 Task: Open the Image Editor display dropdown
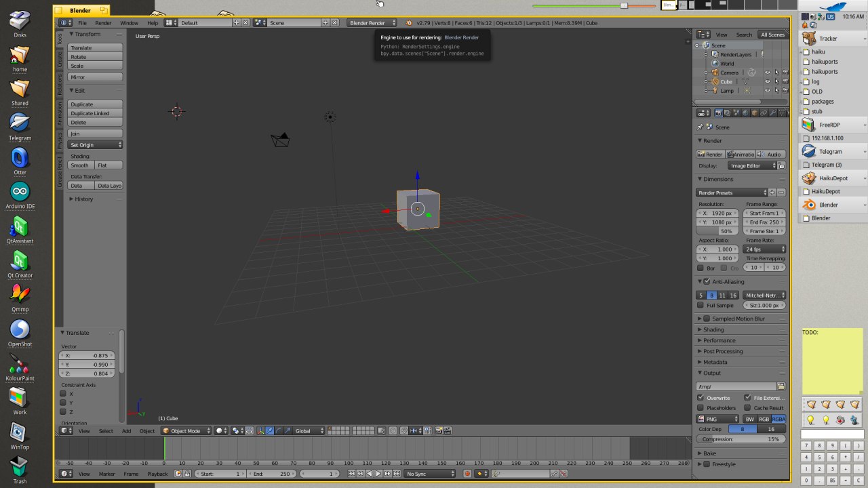point(752,165)
